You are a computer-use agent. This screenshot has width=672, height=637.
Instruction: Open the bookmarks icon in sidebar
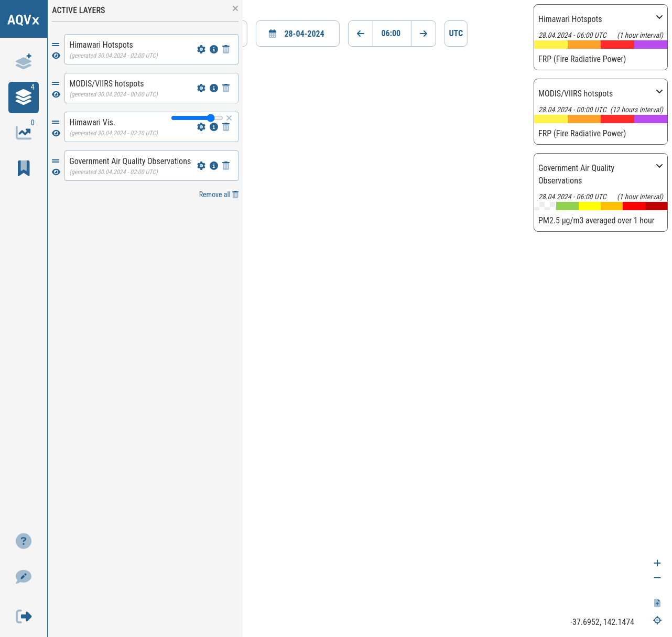point(24,168)
